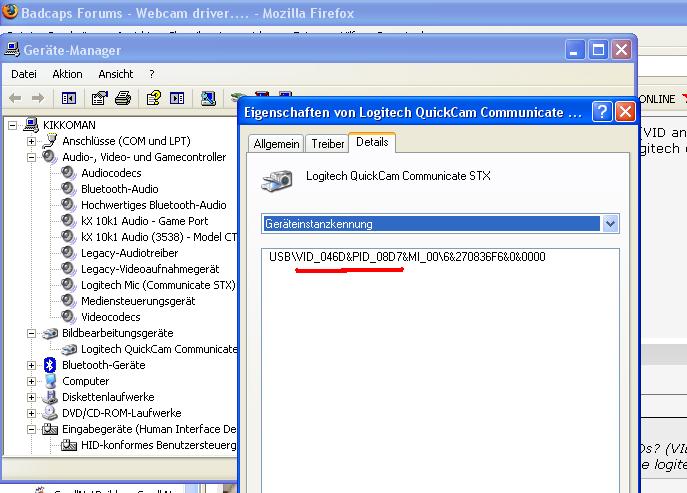Click the Bildbearbeitungsgeräte camera icon
Screen dimensions: 687x493
pos(50,333)
